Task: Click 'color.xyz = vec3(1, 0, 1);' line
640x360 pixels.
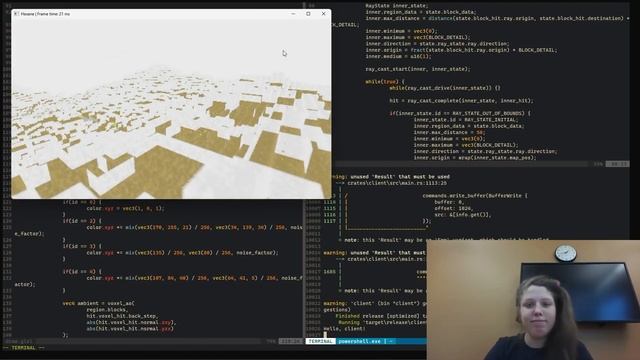Action: point(125,208)
